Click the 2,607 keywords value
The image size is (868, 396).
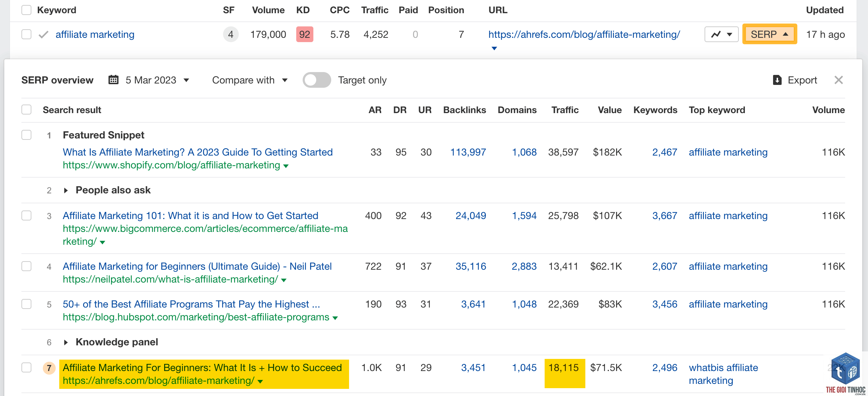click(665, 266)
